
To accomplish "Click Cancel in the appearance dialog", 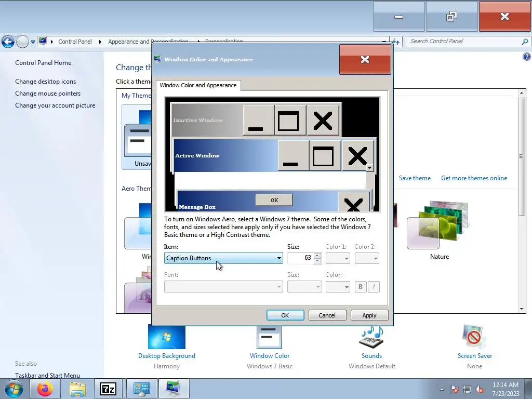I will coord(327,315).
